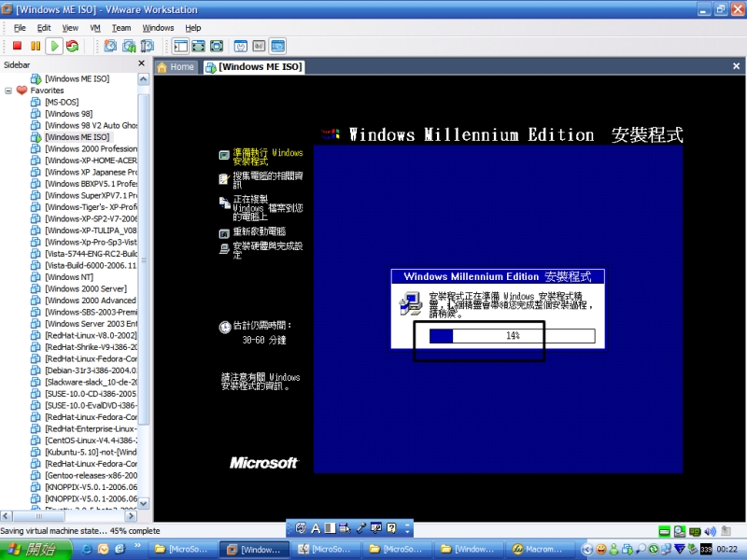This screenshot has width=747, height=560.
Task: Select [Windows XP Japanese Pro] entry
Action: point(91,172)
